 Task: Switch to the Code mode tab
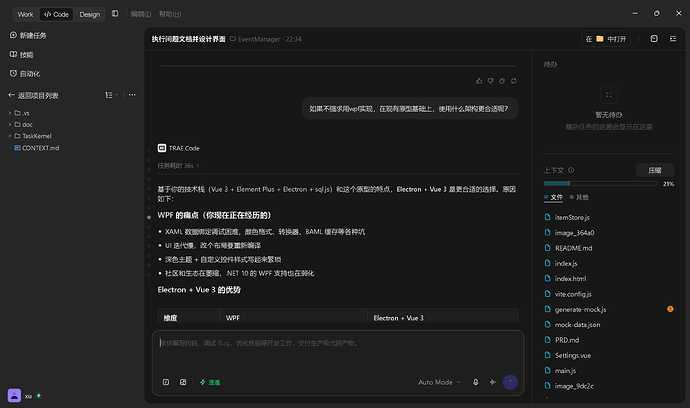coord(56,14)
